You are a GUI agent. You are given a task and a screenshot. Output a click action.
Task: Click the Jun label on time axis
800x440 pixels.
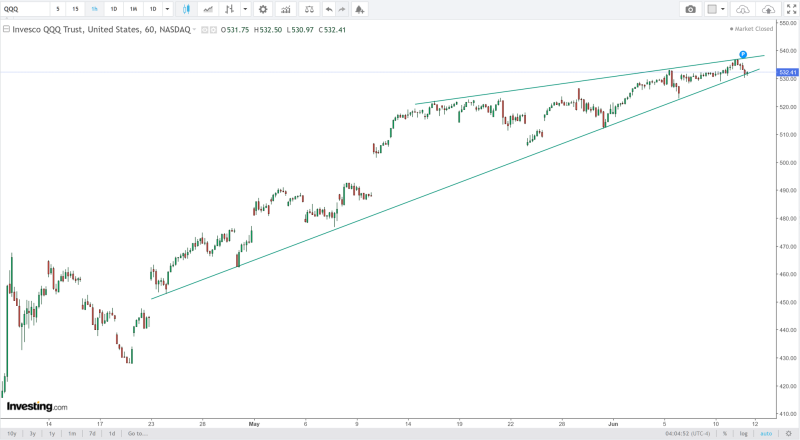point(613,424)
